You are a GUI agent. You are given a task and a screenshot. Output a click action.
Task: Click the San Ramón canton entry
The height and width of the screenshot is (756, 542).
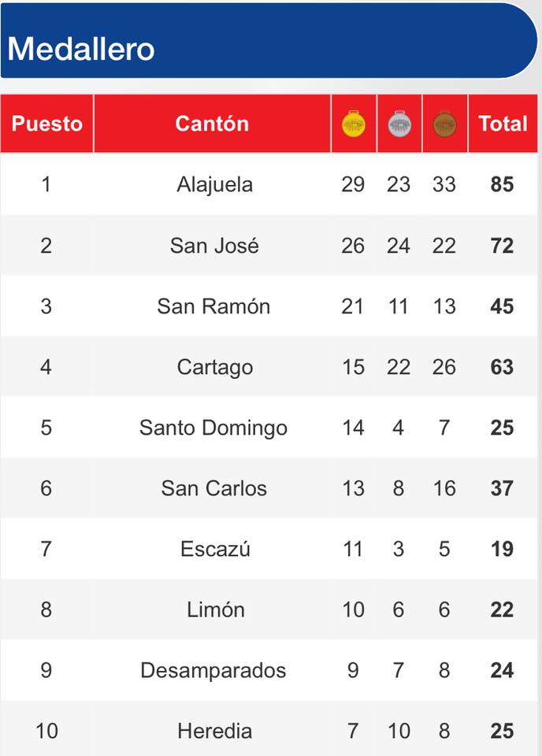pyautogui.click(x=213, y=306)
